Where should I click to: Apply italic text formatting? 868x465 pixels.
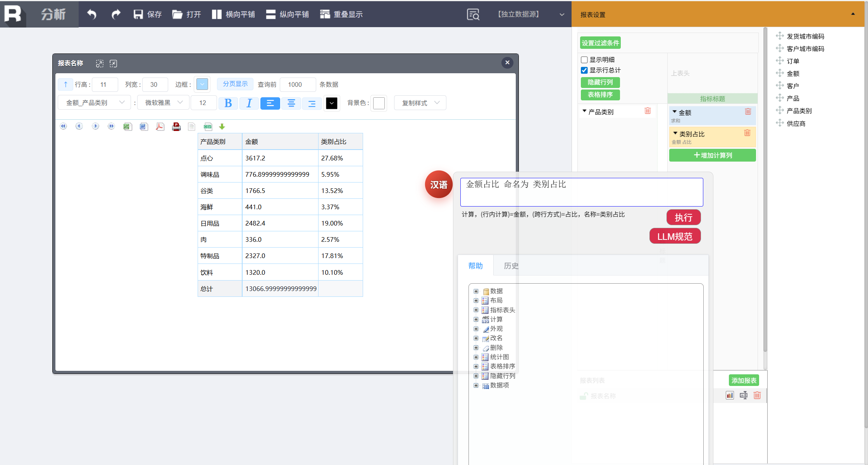click(249, 103)
